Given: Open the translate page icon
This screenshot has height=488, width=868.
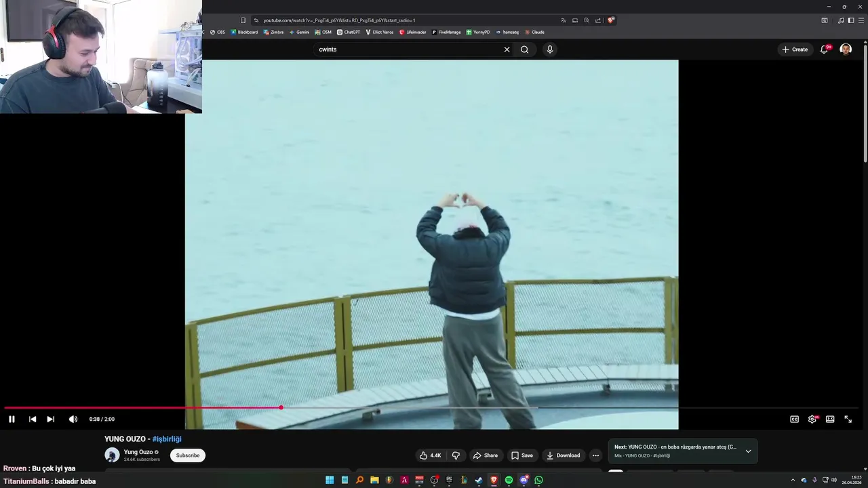Looking at the screenshot, I should (x=563, y=20).
